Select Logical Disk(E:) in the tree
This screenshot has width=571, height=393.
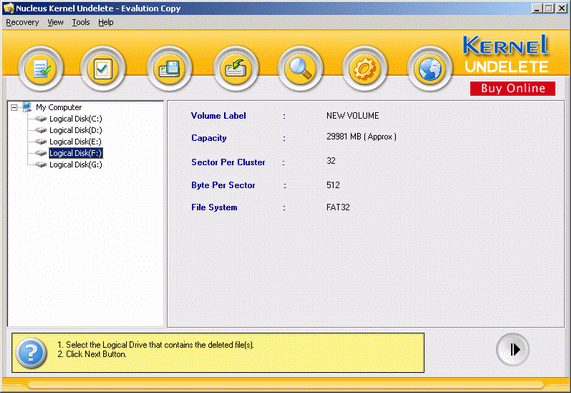75,142
